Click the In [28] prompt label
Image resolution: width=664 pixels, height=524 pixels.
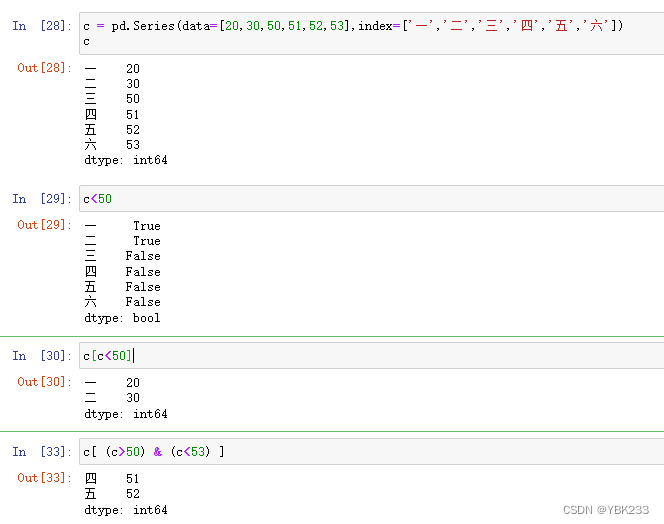(42, 26)
